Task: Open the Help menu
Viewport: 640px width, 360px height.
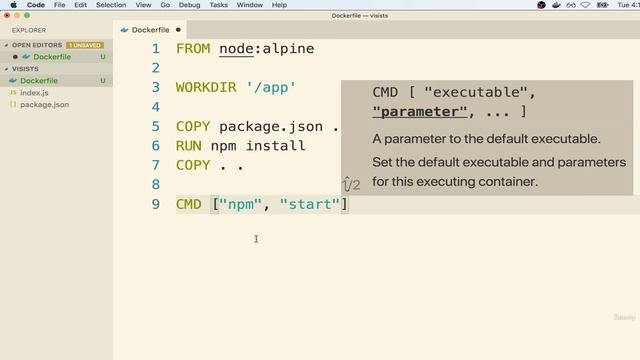Action: pyautogui.click(x=279, y=5)
